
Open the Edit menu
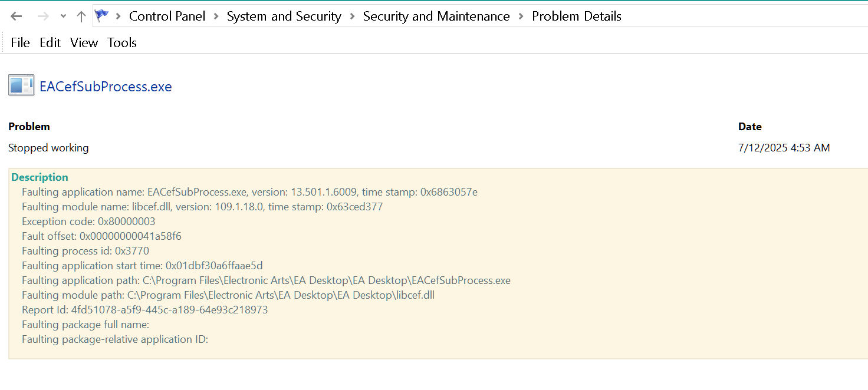coord(50,42)
